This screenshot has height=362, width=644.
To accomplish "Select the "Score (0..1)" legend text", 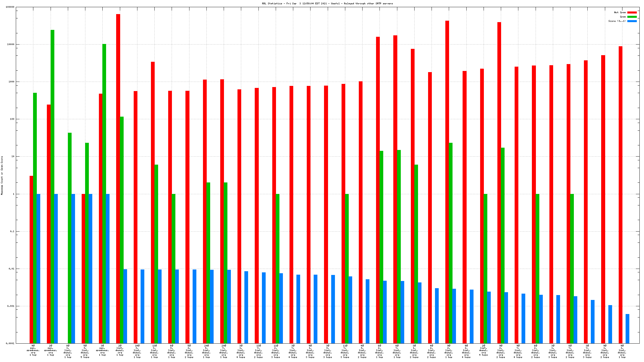I will tap(617, 21).
